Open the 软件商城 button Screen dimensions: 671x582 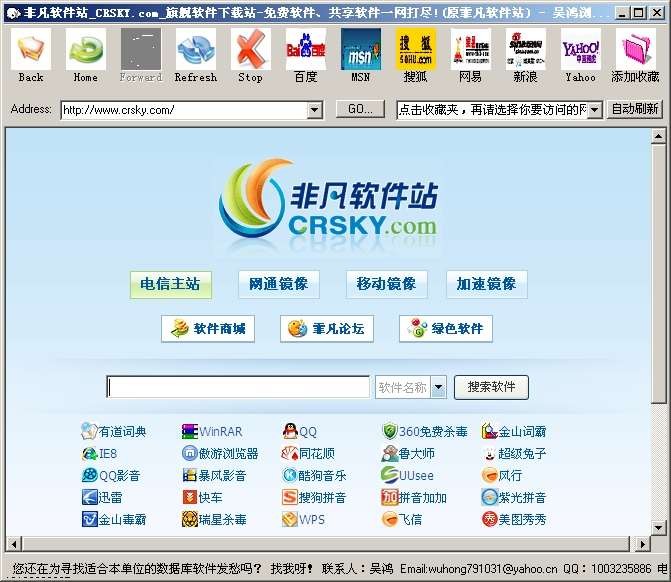coord(208,329)
